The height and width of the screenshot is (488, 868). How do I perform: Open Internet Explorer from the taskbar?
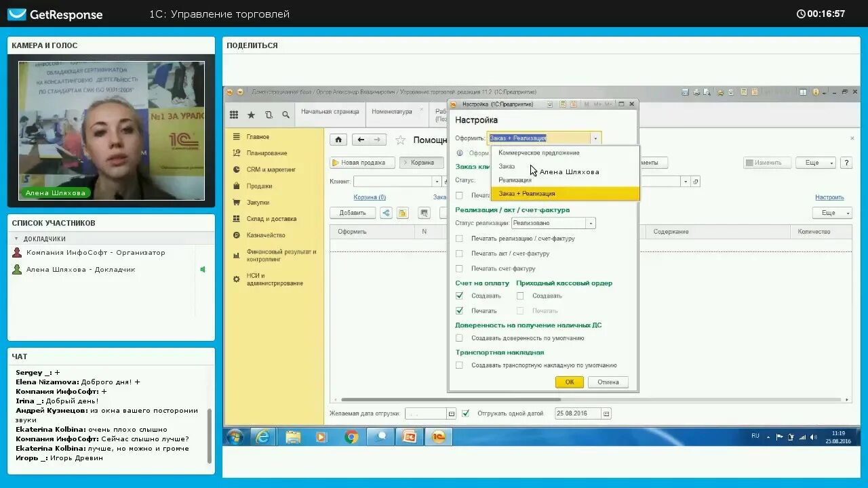(262, 436)
